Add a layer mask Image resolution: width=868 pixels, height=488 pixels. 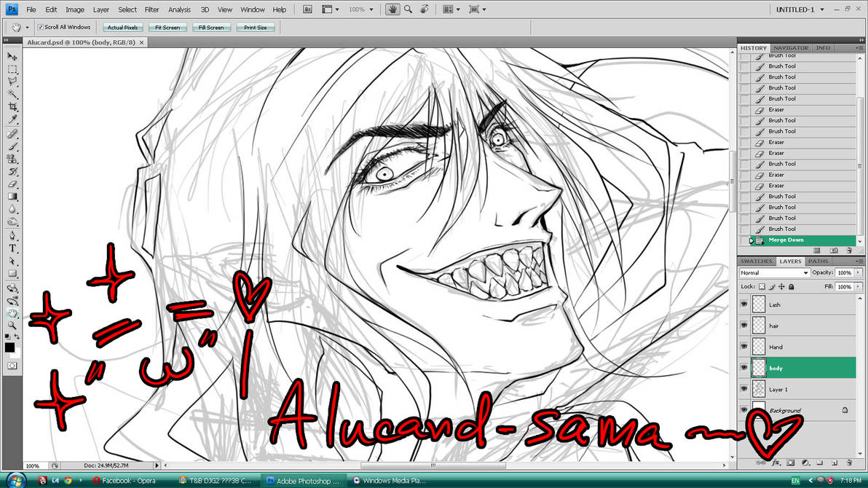click(791, 463)
